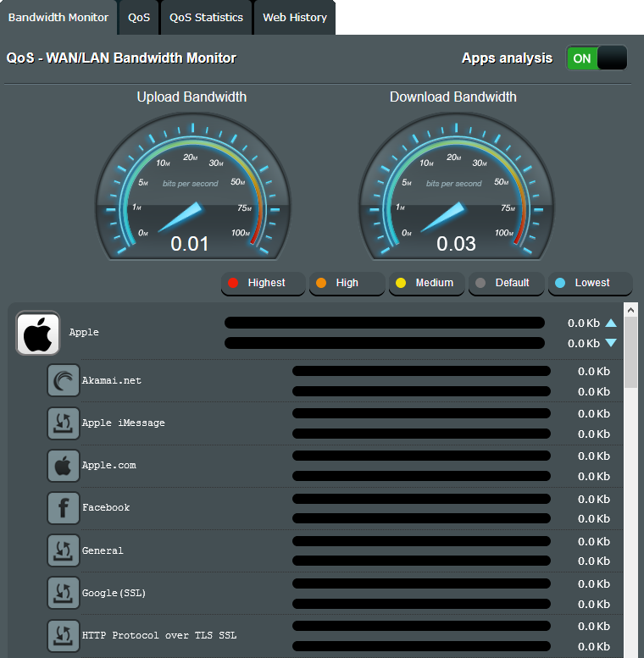
Task: Click the Facebook upload traffic bar
Action: click(x=421, y=499)
